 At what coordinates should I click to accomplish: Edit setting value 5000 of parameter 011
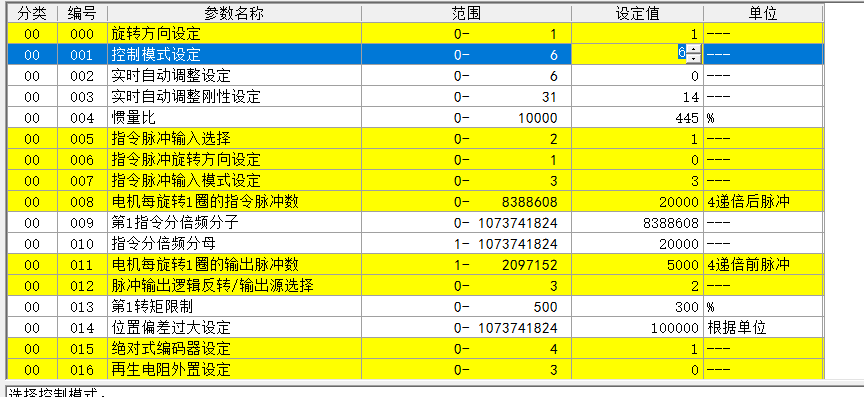[x=637, y=264]
